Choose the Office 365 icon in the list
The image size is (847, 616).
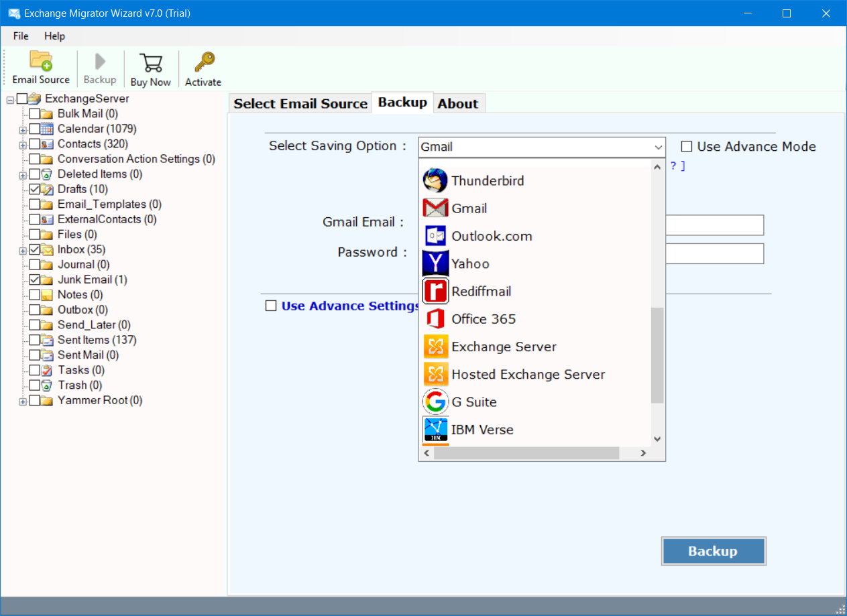click(435, 318)
